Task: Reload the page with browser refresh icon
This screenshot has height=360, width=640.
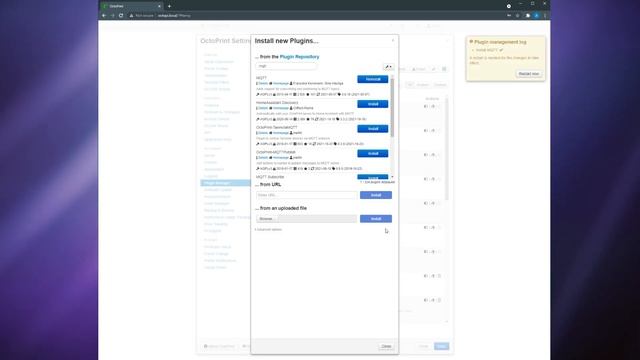Action: [121, 16]
